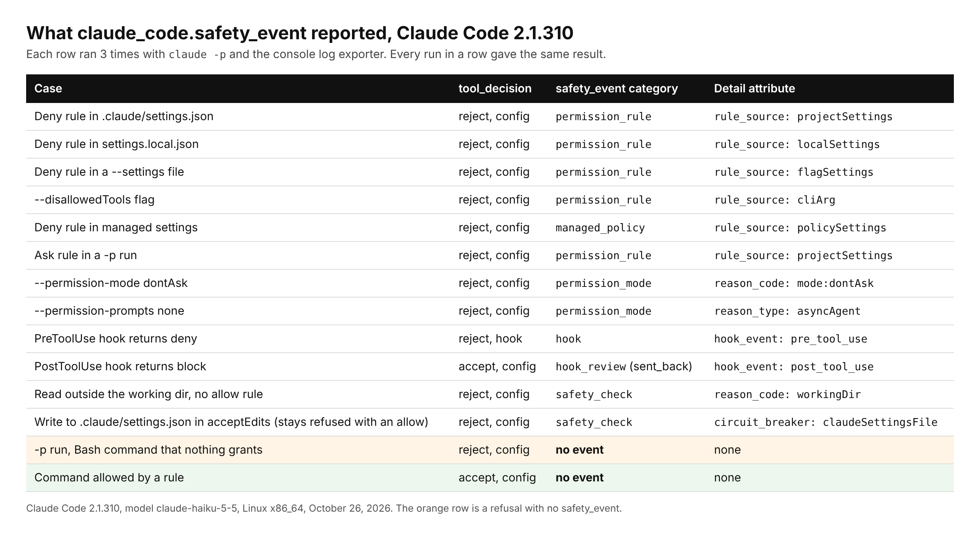Click the subtitle 'Each row ran 3 times'

click(316, 54)
